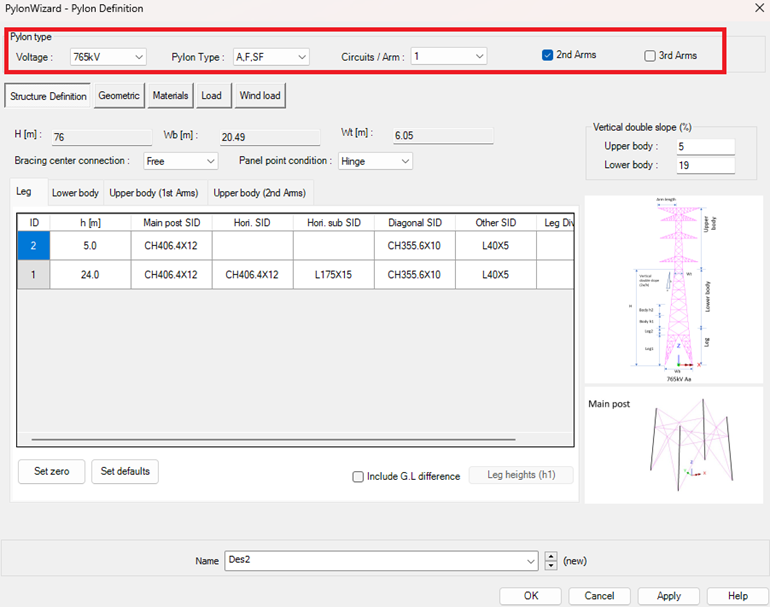
Task: Select the Lower body tab
Action: point(75,193)
